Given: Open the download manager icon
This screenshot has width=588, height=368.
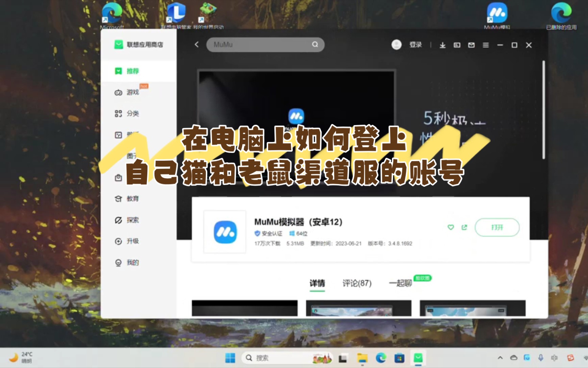Looking at the screenshot, I should point(443,45).
